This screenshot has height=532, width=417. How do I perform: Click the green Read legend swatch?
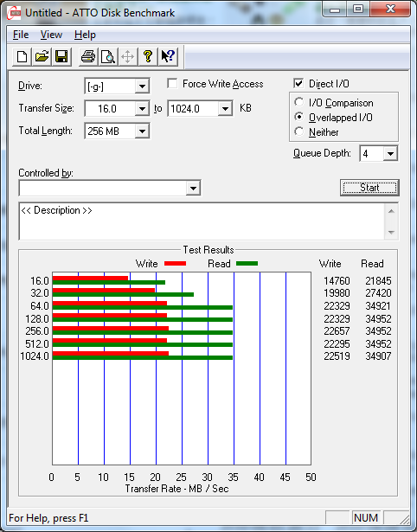click(x=247, y=263)
